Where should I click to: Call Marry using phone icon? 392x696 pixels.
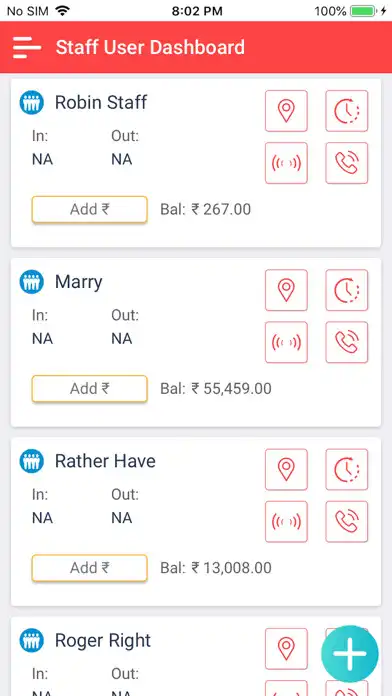coord(347,342)
